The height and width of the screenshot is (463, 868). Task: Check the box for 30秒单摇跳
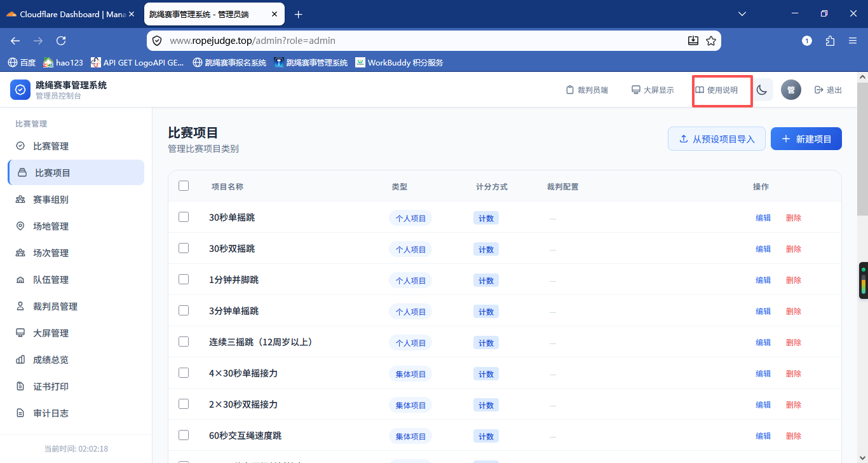184,217
